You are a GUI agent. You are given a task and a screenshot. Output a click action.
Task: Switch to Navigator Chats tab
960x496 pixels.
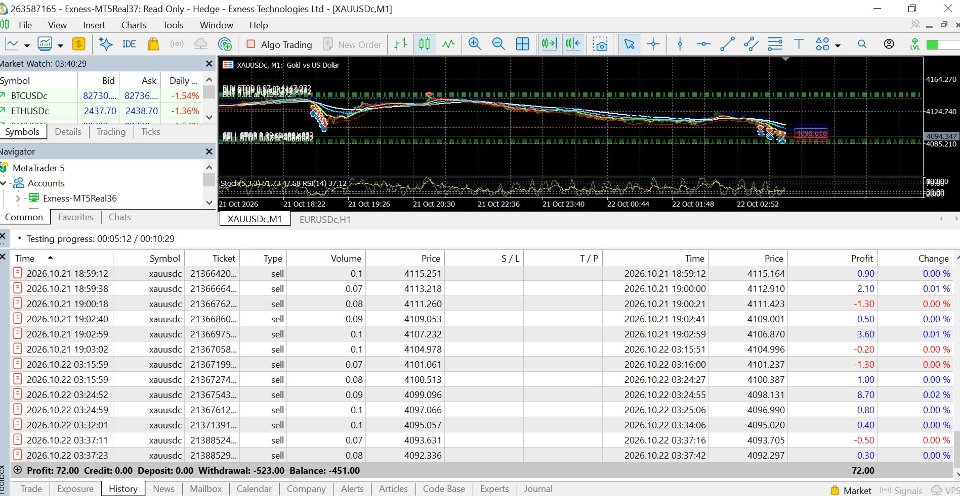(x=119, y=217)
